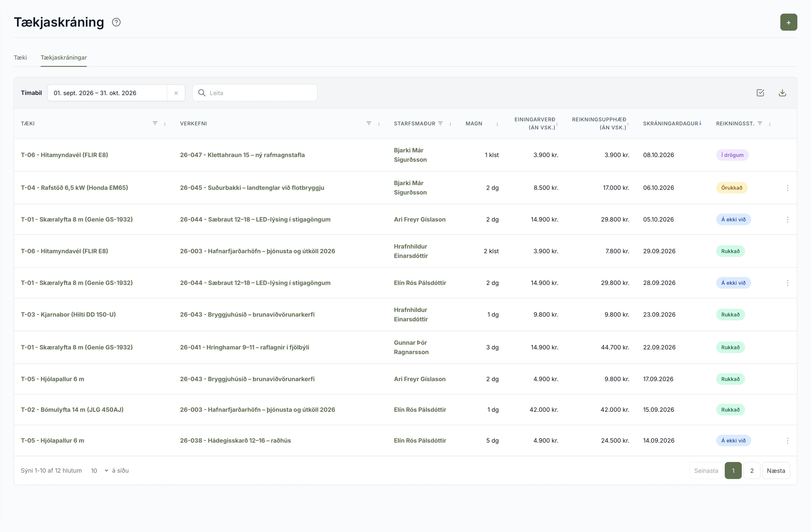Open the Tímabil date range picker
811x532 pixels.
107,93
